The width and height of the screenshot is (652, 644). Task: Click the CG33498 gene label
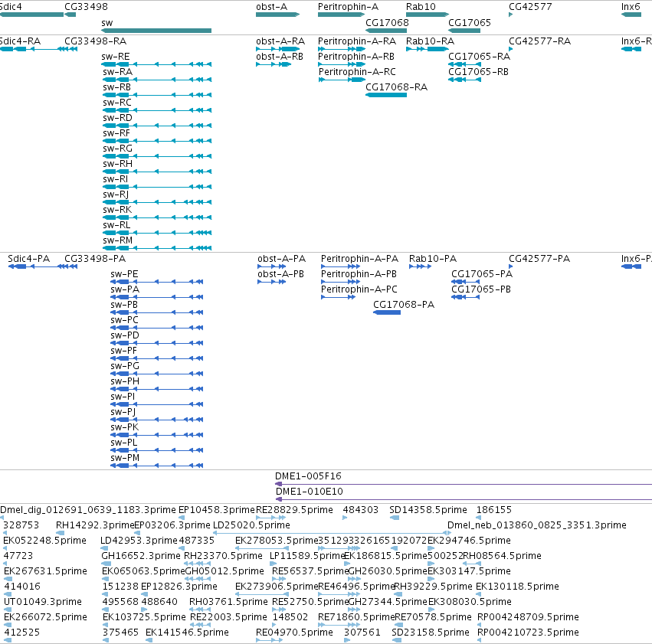tap(86, 7)
